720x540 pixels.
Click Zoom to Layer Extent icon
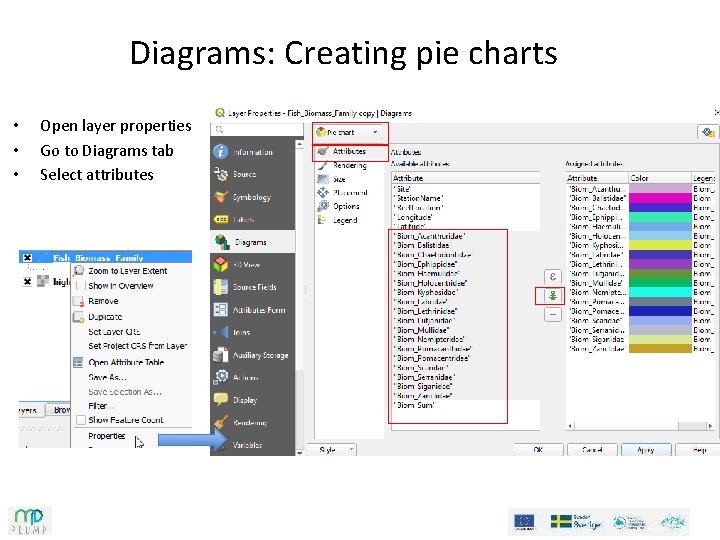[79, 271]
